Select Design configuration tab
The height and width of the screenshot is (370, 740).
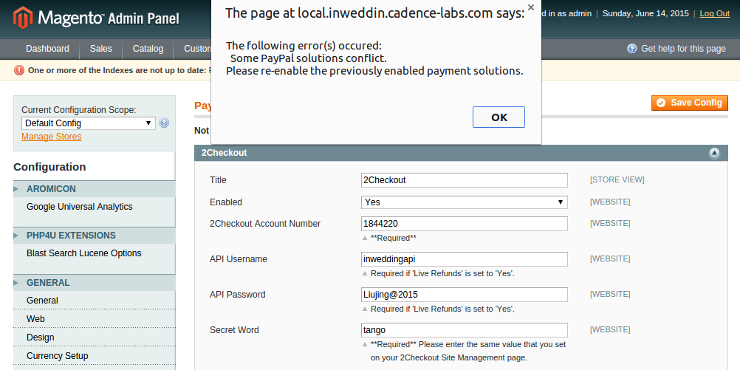click(x=40, y=337)
